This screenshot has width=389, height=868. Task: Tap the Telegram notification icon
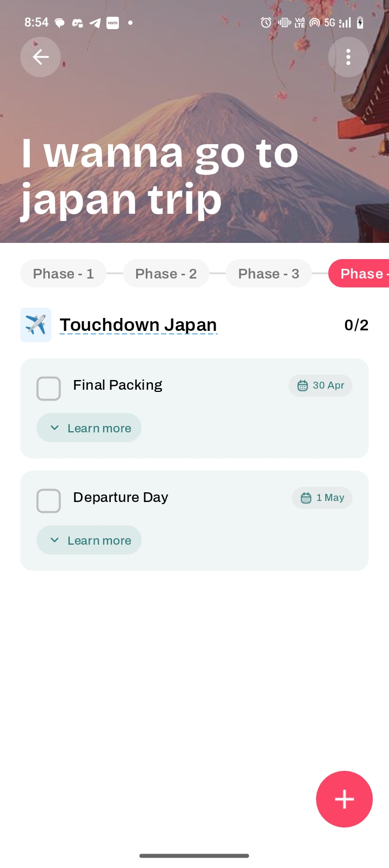[95, 23]
